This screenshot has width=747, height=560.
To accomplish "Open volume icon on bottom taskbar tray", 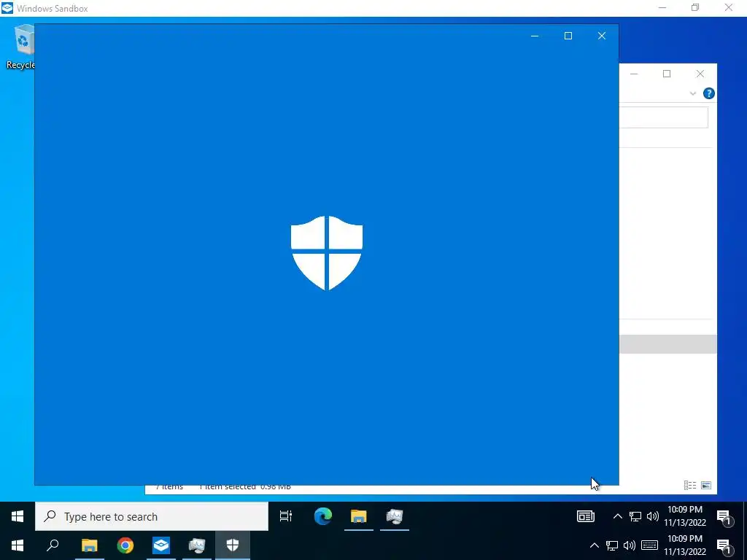I will point(630,545).
